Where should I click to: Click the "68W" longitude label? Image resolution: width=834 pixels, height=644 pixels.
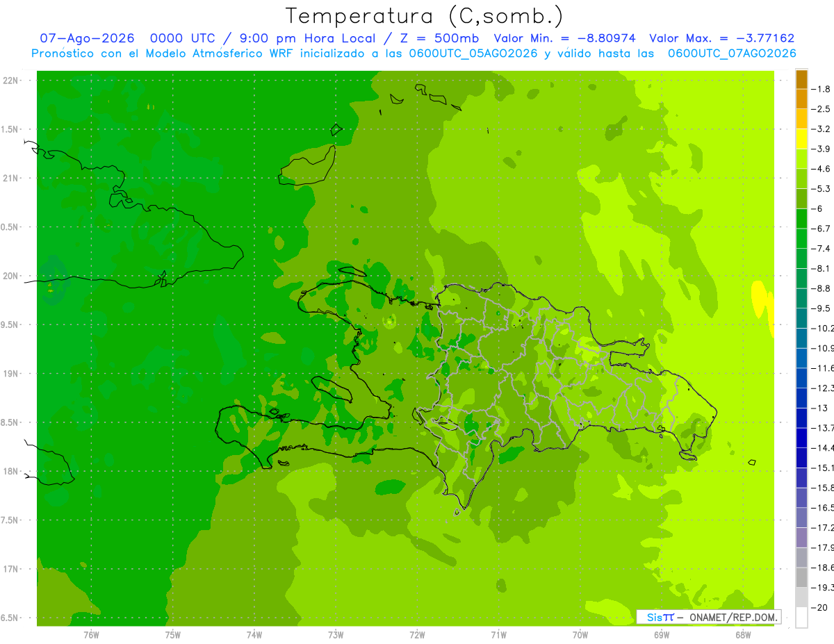pos(743,634)
